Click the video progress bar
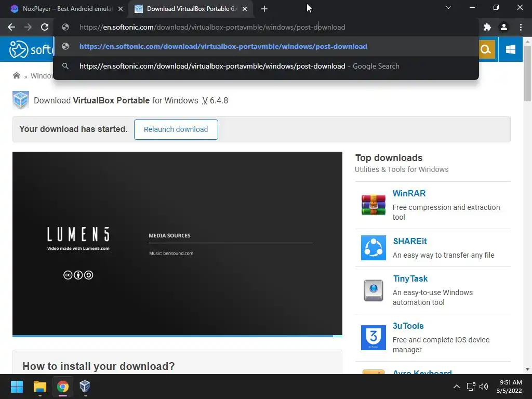Image resolution: width=532 pixels, height=399 pixels. (x=177, y=336)
